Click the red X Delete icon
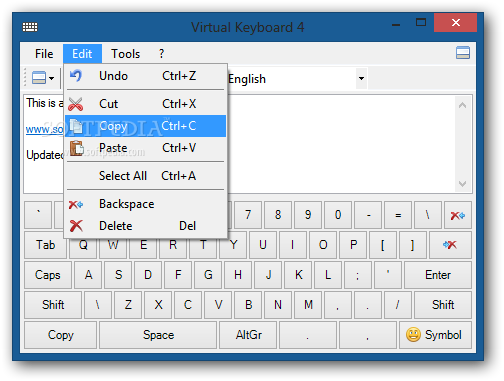 pyautogui.click(x=76, y=226)
